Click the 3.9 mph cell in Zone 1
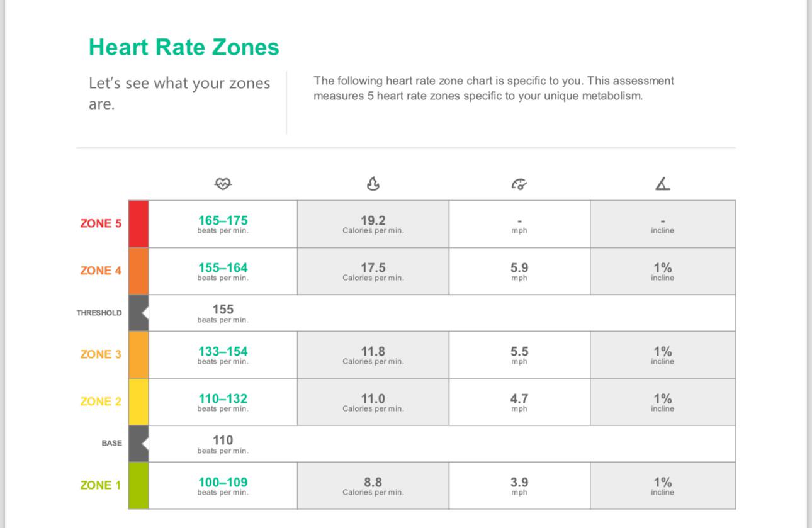 click(519, 486)
